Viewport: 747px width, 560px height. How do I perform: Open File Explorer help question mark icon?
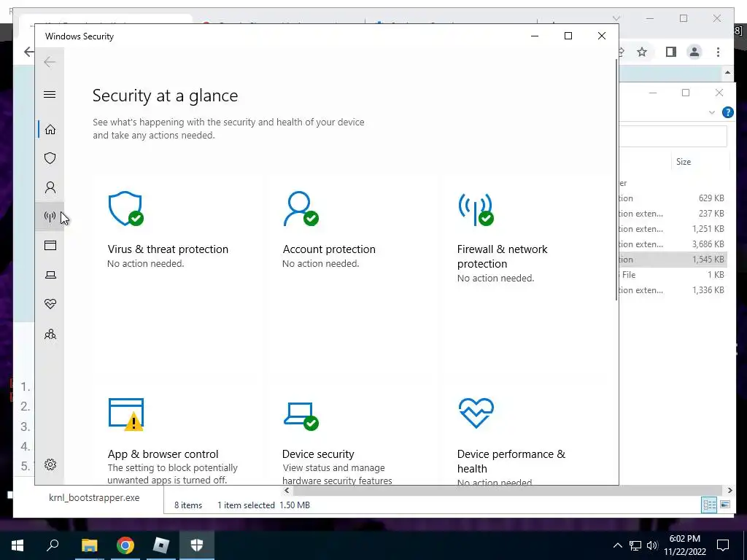click(x=727, y=112)
